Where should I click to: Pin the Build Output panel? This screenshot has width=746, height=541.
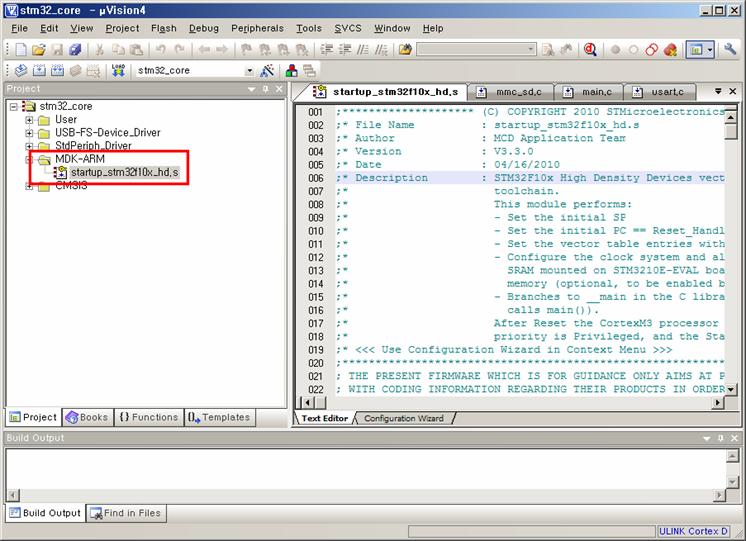pos(720,438)
